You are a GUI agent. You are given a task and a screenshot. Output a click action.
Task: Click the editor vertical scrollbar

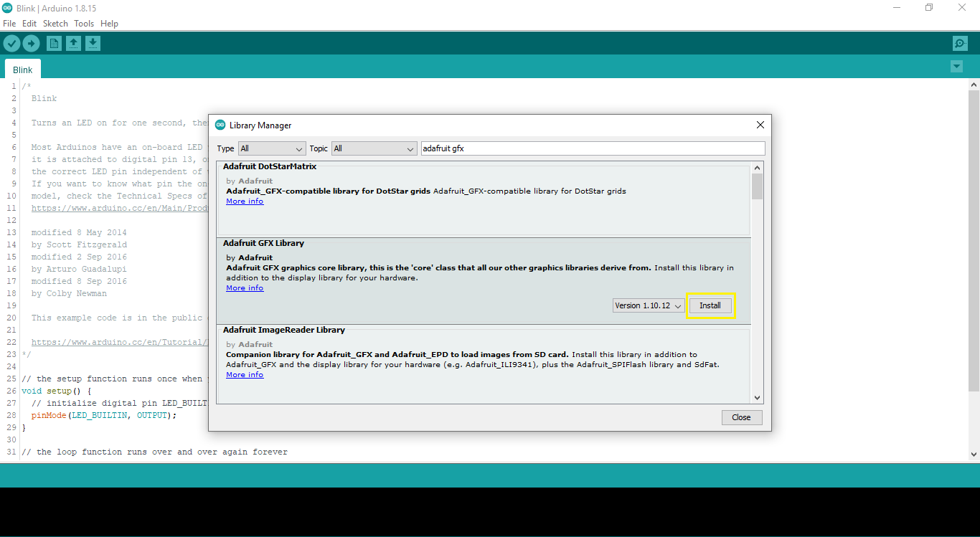point(974,240)
